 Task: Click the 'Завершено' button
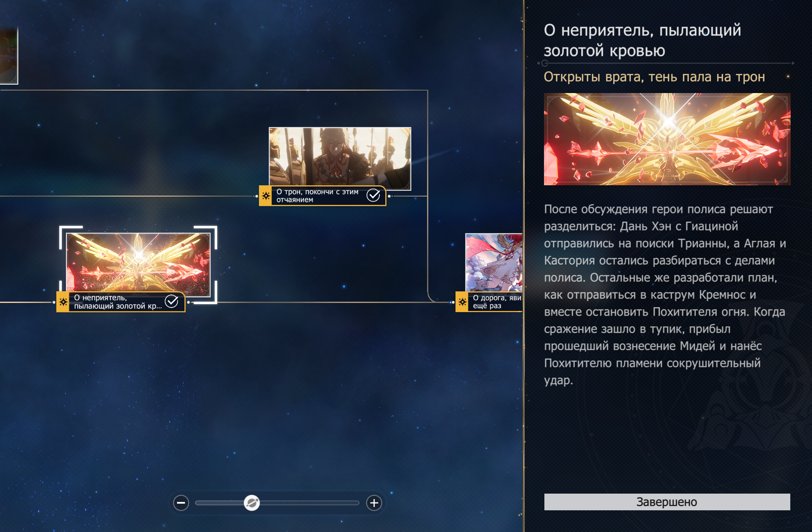point(667,502)
